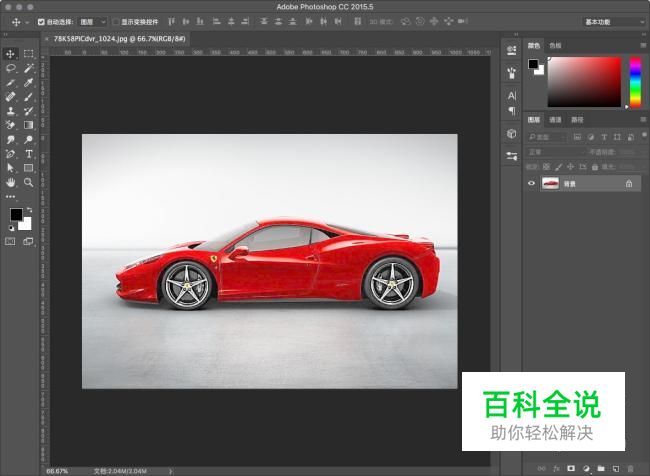
Task: Select the Rectangular Marquee tool
Action: 29,54
